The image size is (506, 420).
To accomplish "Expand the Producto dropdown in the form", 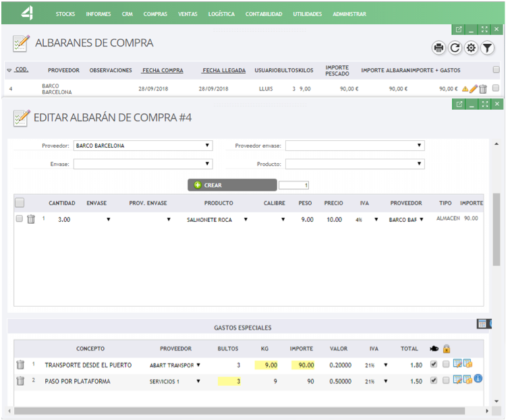I will (x=355, y=164).
